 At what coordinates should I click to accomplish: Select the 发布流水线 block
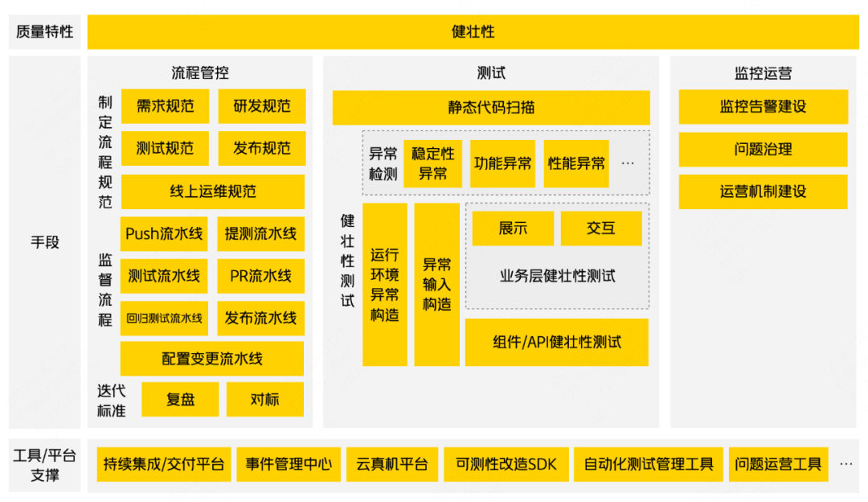[260, 318]
